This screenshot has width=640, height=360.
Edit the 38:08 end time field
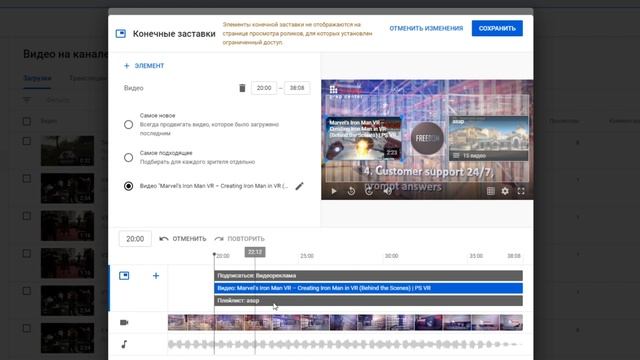click(x=297, y=88)
